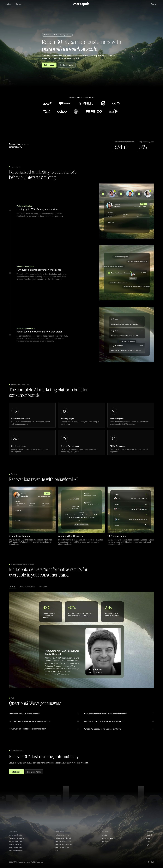
Task: Open the Abandon Cart Recovery feature card image
Action: tap(81, 509)
